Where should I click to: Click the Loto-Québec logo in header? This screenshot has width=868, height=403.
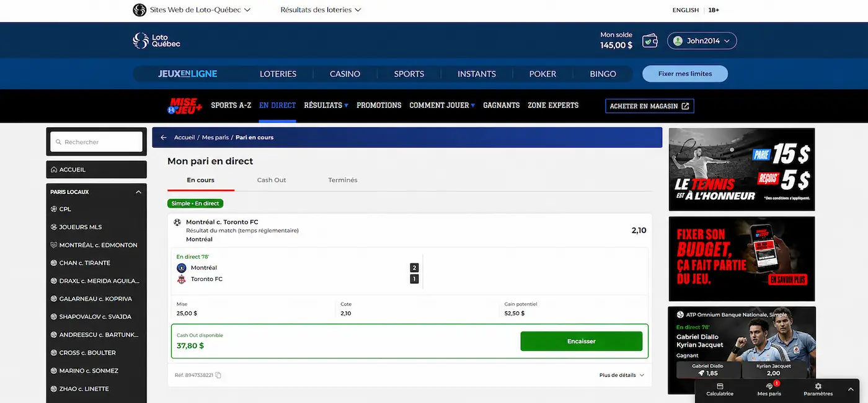(x=157, y=41)
